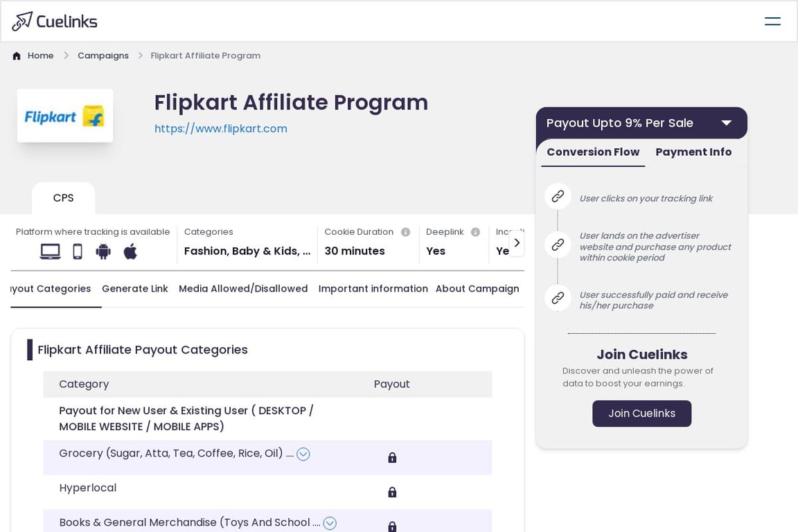Go to Campaigns breadcrumb link

pyautogui.click(x=103, y=56)
